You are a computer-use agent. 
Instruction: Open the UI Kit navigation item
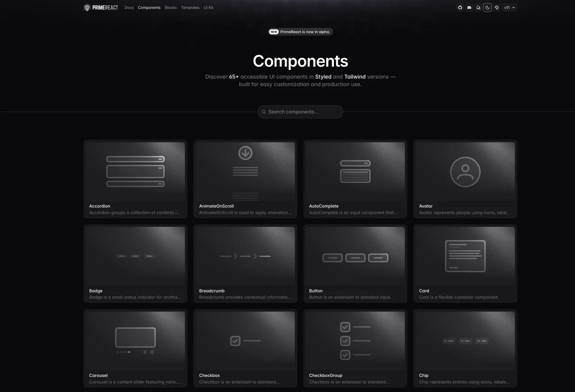click(208, 8)
